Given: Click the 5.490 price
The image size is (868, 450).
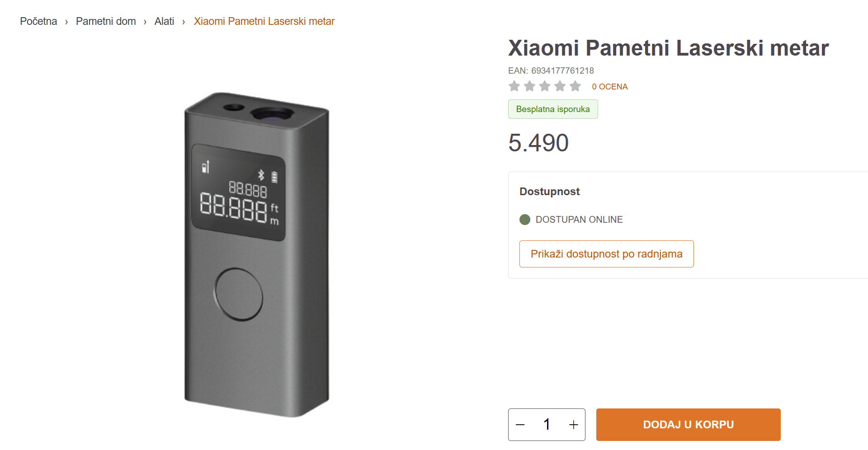Looking at the screenshot, I should pos(538,143).
